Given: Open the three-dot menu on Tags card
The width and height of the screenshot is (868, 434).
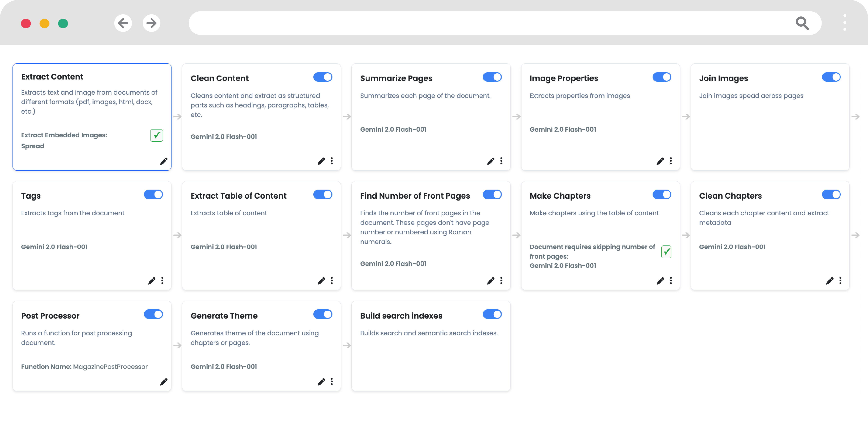Looking at the screenshot, I should [162, 281].
